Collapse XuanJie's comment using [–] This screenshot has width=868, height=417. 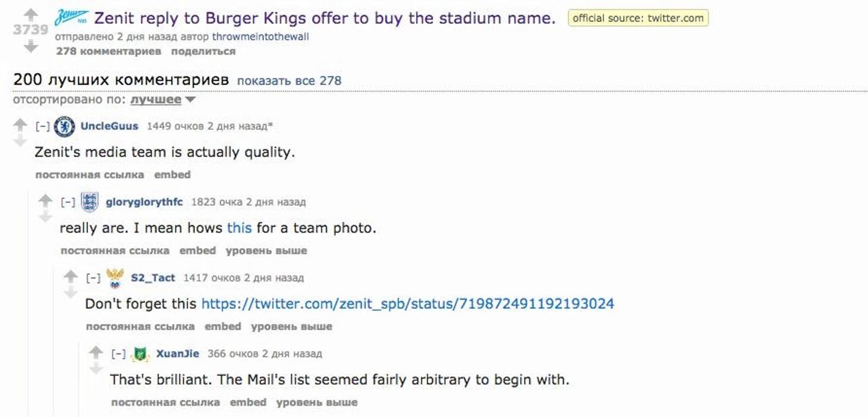click(x=118, y=354)
